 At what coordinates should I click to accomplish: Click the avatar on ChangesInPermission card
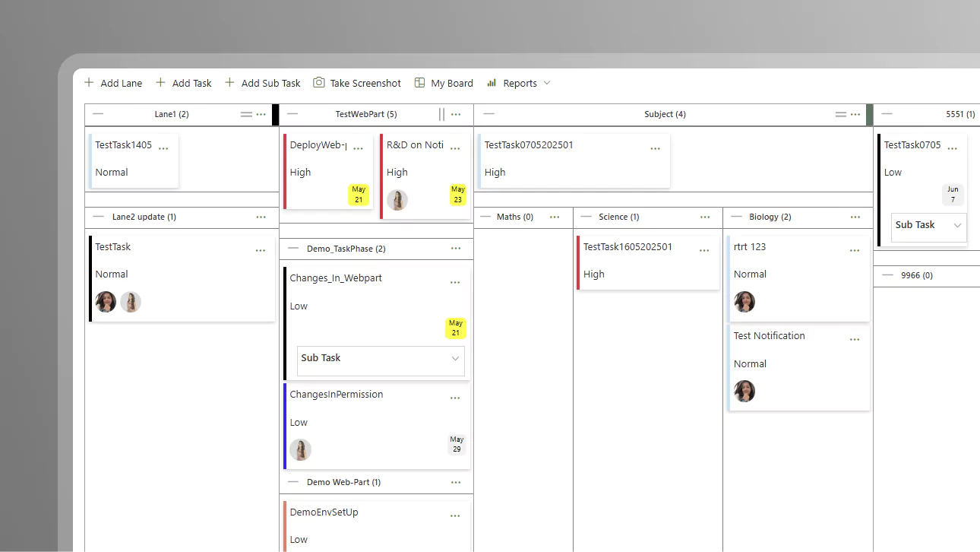tap(301, 449)
